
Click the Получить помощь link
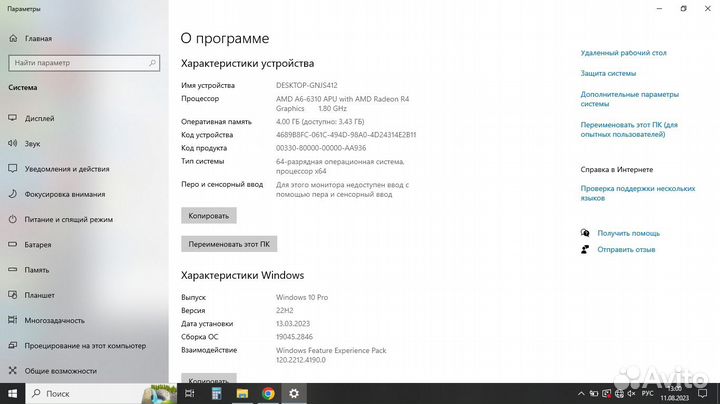coord(628,233)
